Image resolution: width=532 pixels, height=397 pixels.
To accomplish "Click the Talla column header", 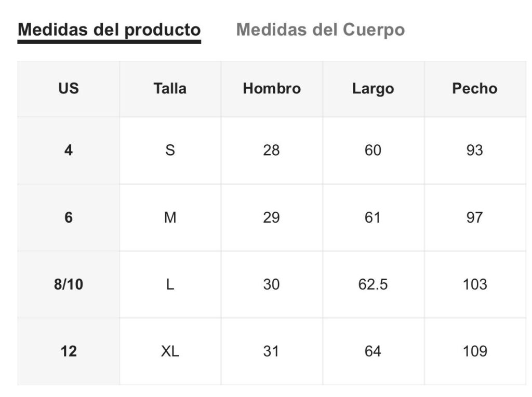I will click(x=170, y=89).
